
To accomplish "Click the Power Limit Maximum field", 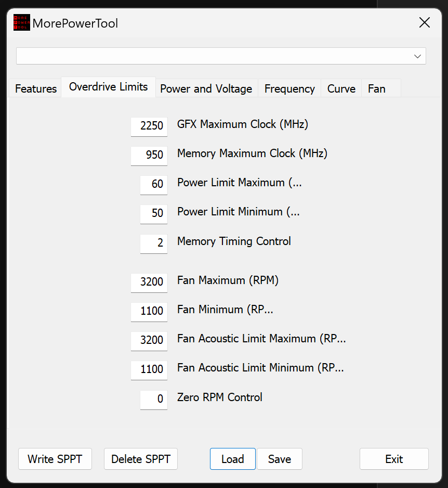I will (x=154, y=185).
